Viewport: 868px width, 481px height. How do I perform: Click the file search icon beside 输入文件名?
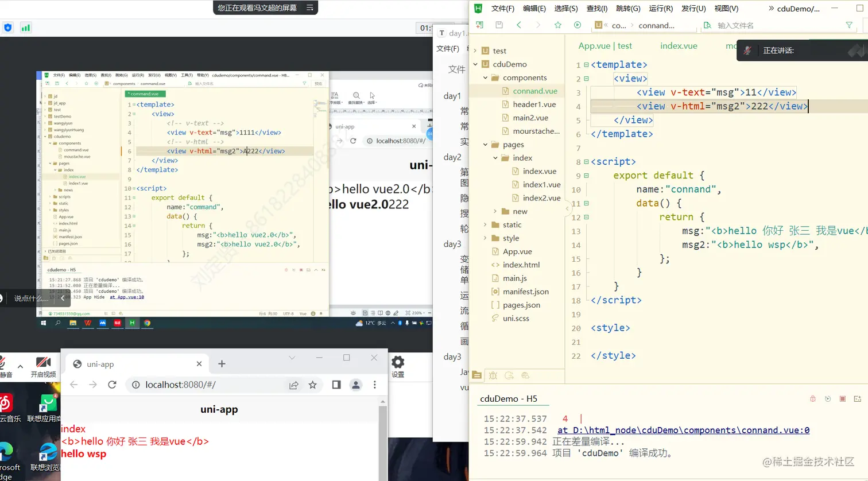pos(707,25)
